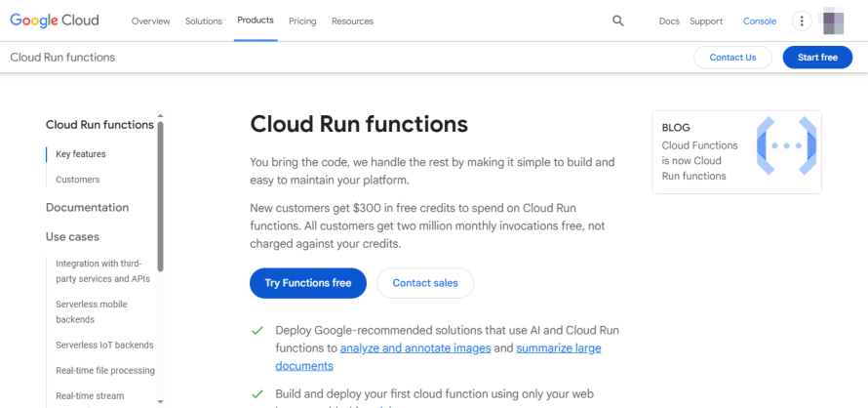Image resolution: width=868 pixels, height=408 pixels.
Task: Open the Support link in header
Action: point(706,21)
